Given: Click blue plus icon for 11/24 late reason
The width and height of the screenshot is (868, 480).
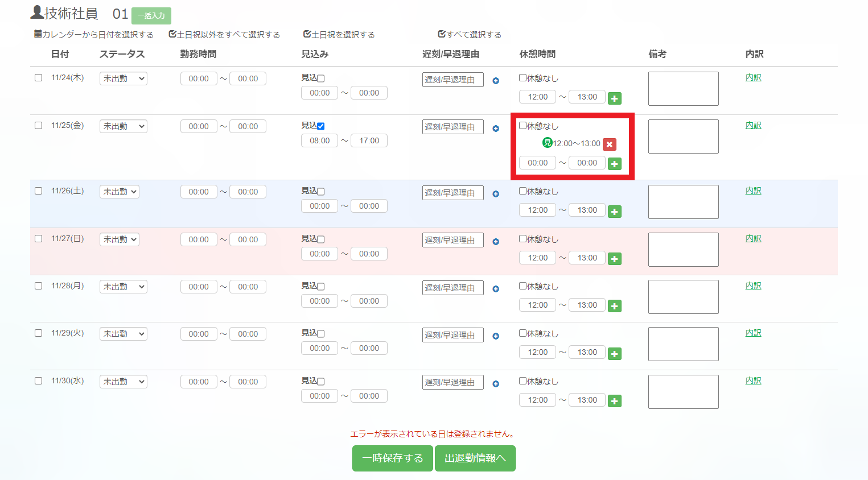Looking at the screenshot, I should coord(496,81).
